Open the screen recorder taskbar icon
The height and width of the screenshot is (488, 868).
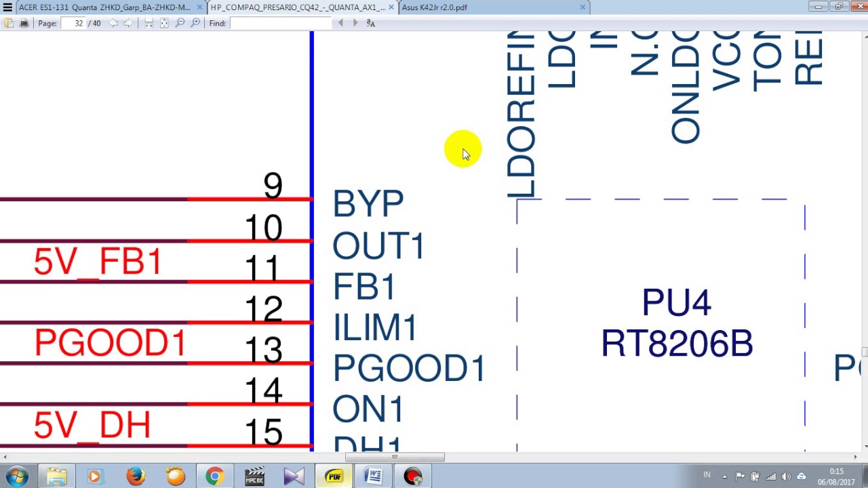tap(413, 476)
